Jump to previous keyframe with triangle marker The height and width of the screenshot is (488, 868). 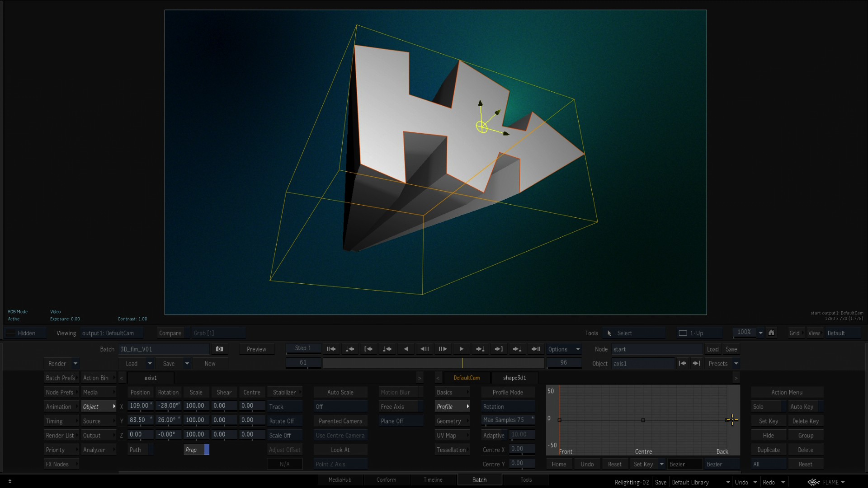pyautogui.click(x=349, y=349)
